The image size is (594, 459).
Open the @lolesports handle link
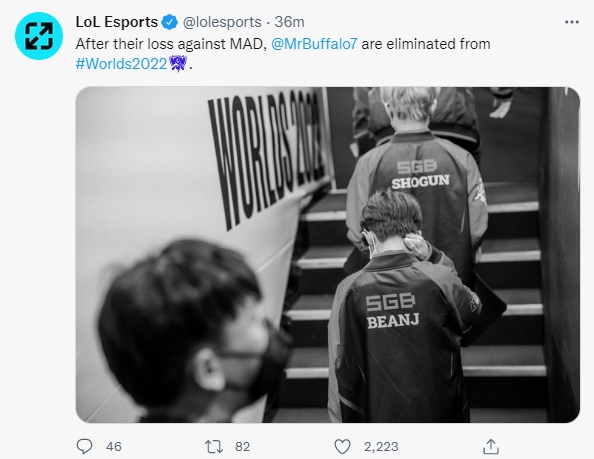tap(222, 22)
